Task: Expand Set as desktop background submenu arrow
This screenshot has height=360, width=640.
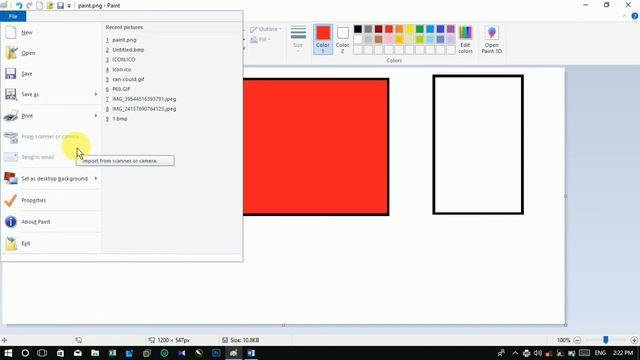Action: point(96,178)
